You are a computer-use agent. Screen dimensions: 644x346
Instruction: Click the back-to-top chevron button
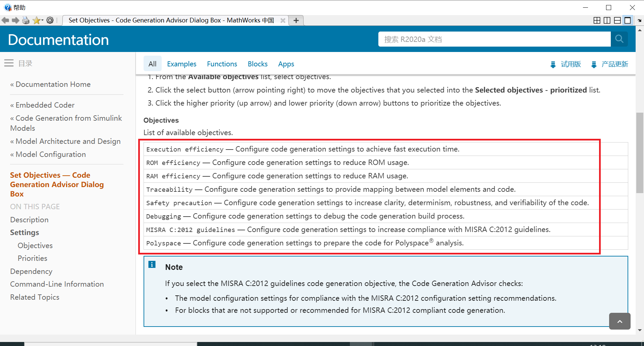pos(620,321)
